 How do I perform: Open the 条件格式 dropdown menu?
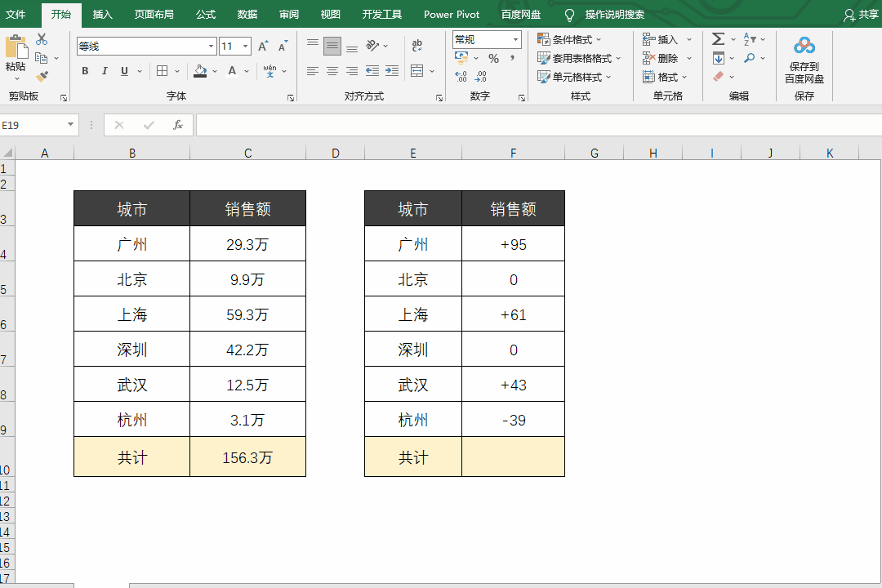pos(570,39)
